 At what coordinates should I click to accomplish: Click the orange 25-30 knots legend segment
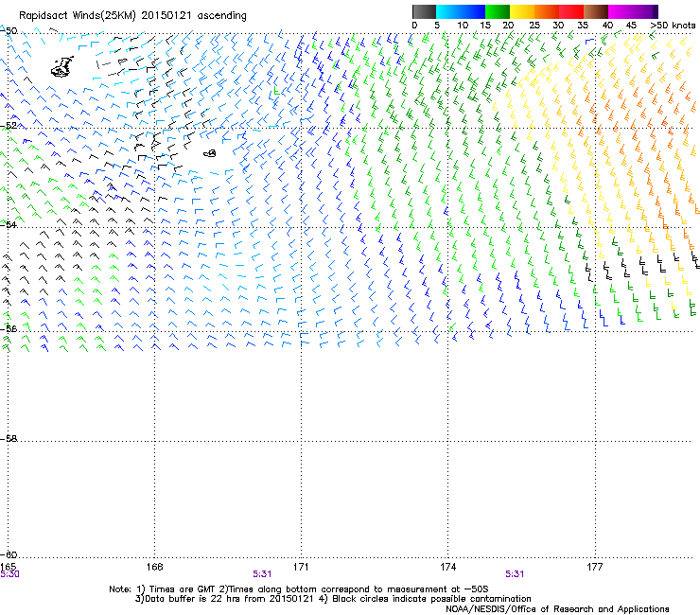[547, 11]
